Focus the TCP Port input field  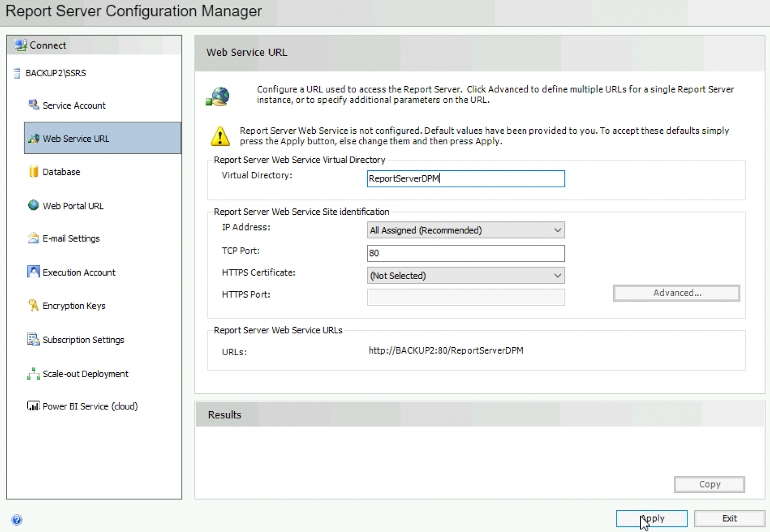(465, 253)
